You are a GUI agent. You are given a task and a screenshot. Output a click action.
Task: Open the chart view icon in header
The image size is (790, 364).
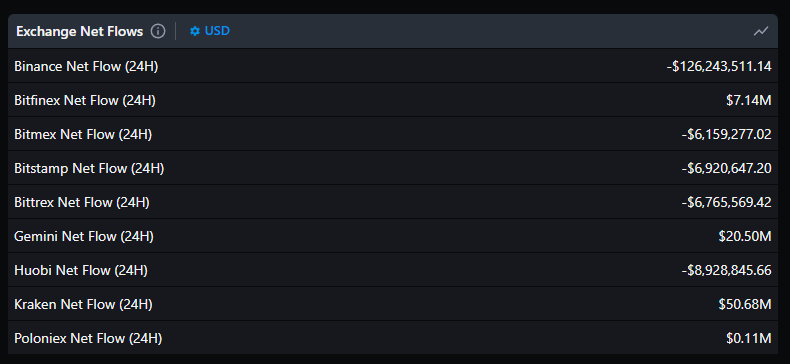coord(761,31)
